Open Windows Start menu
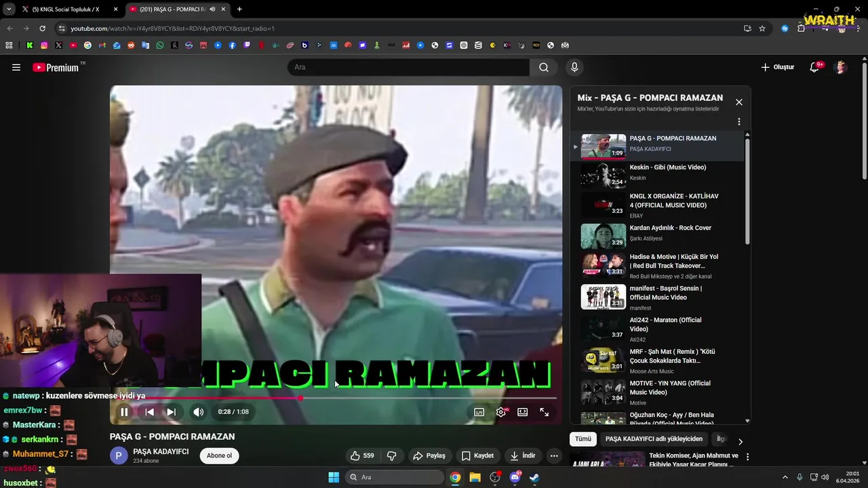Image resolution: width=868 pixels, height=488 pixels. click(x=334, y=477)
